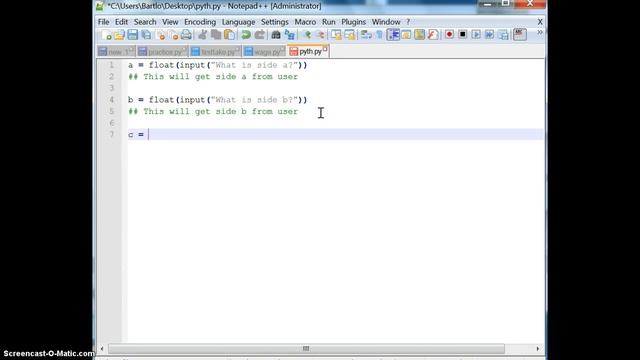This screenshot has height=360, width=640.
Task: Open the Edit menu
Action: pyautogui.click(x=121, y=22)
